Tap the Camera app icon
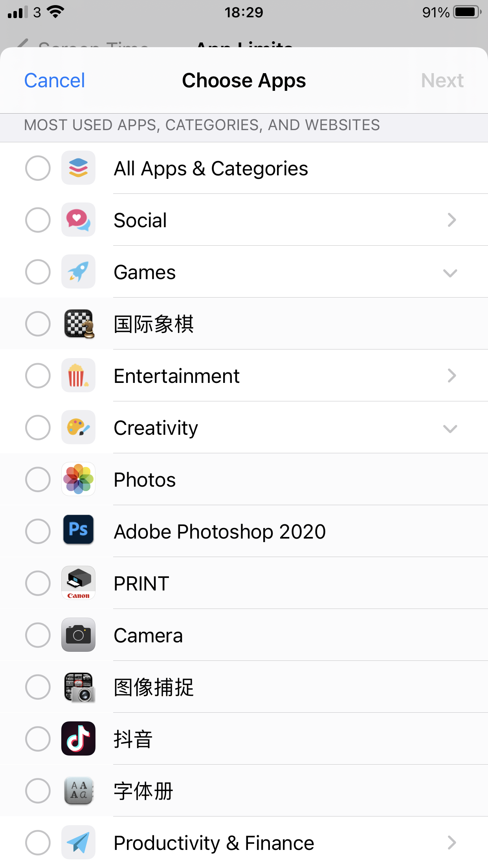 tap(78, 635)
